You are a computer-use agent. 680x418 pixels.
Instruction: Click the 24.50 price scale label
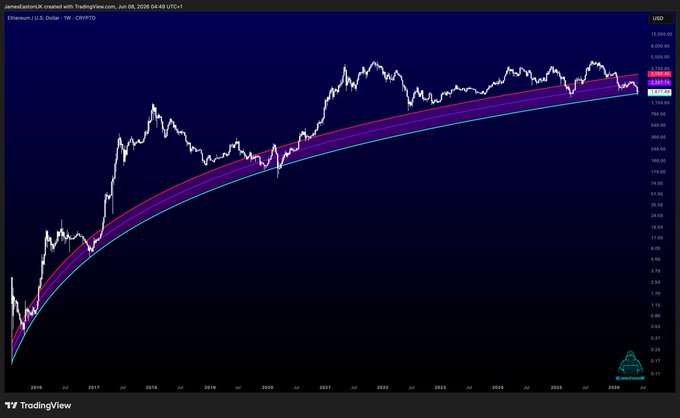[657, 216]
